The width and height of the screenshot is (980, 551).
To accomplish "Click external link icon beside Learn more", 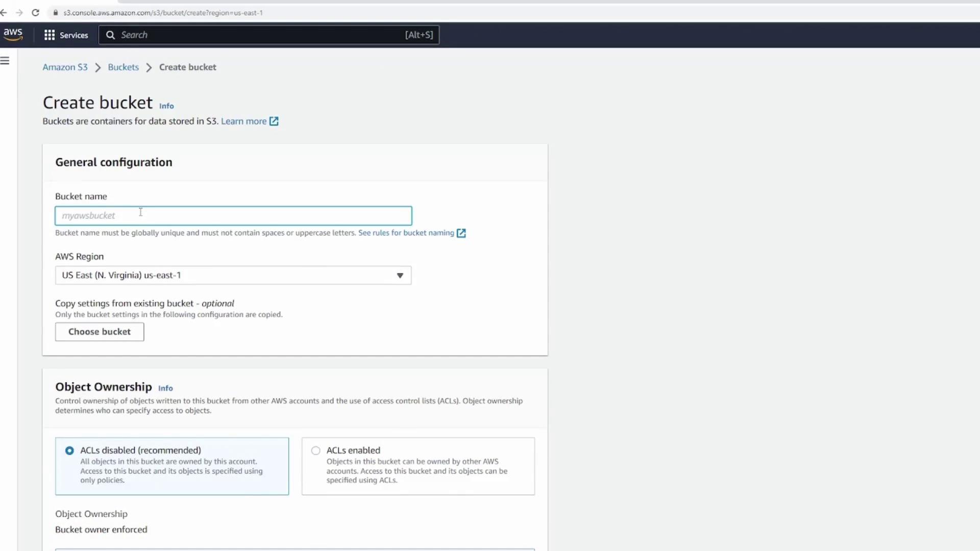I will pos(274,121).
